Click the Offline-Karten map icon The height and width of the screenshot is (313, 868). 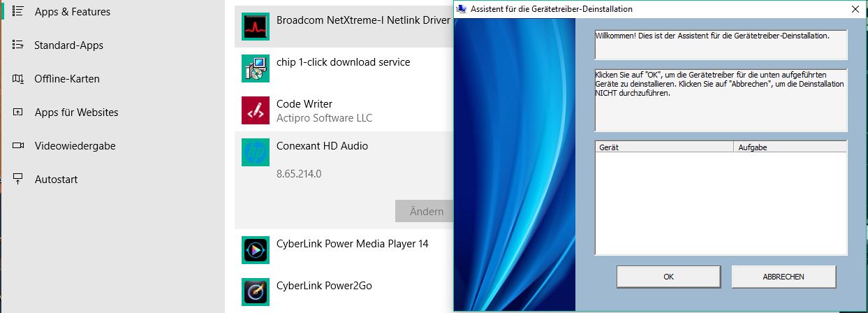coord(18,79)
